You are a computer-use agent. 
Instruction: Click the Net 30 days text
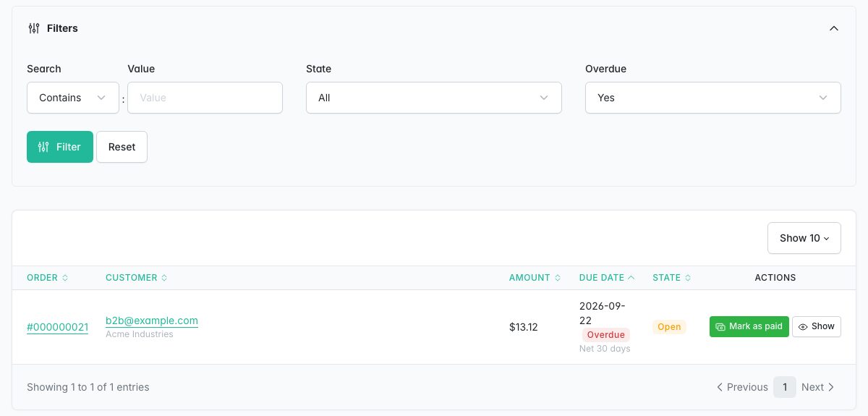(605, 349)
